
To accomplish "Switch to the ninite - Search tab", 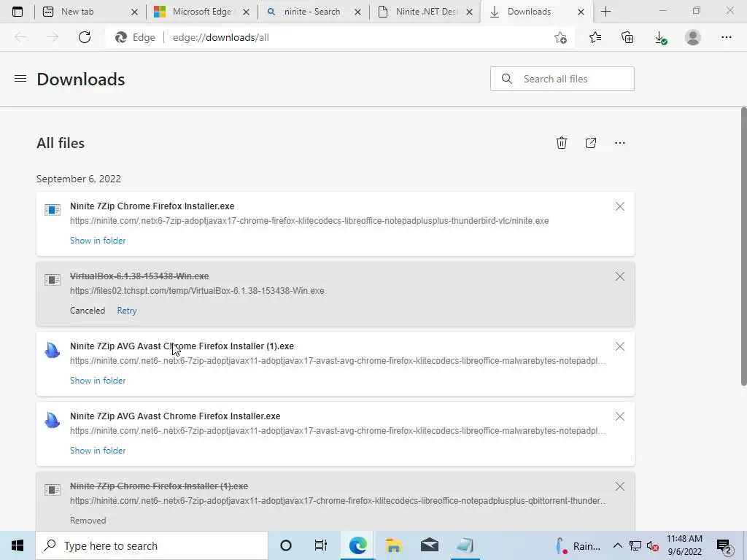I will [312, 12].
